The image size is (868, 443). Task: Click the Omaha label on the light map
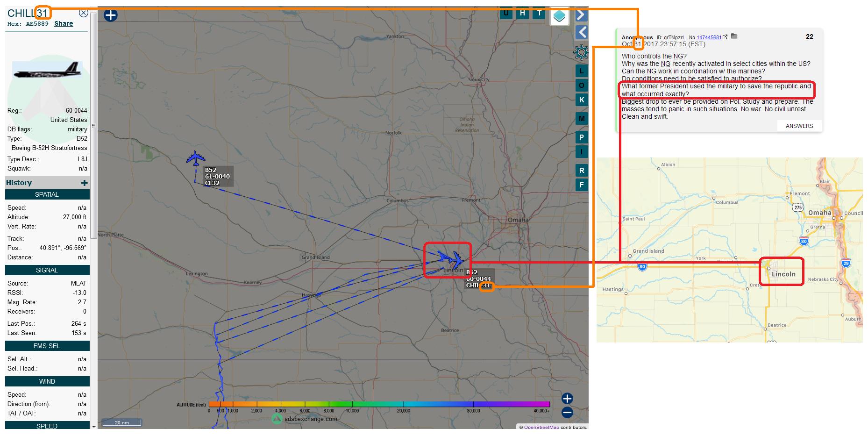(820, 213)
